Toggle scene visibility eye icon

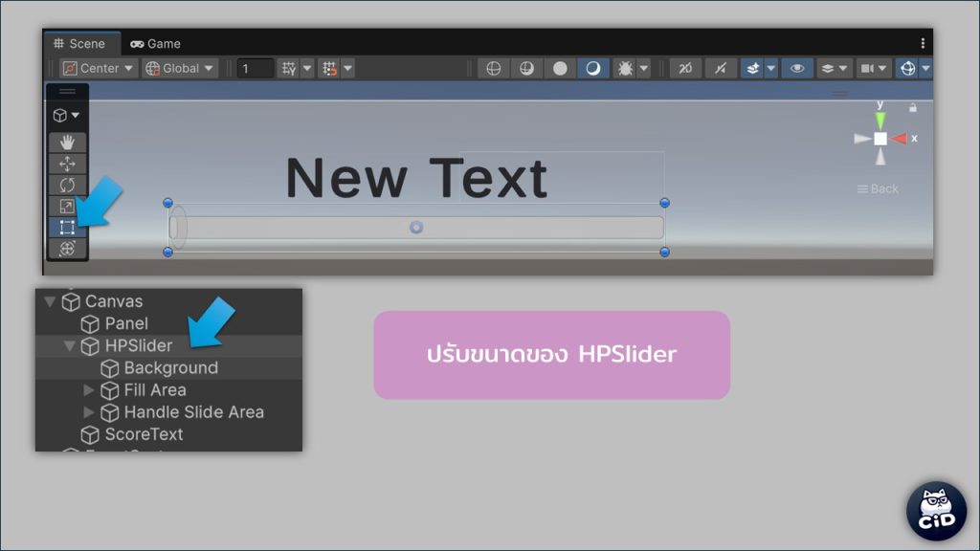(x=797, y=68)
